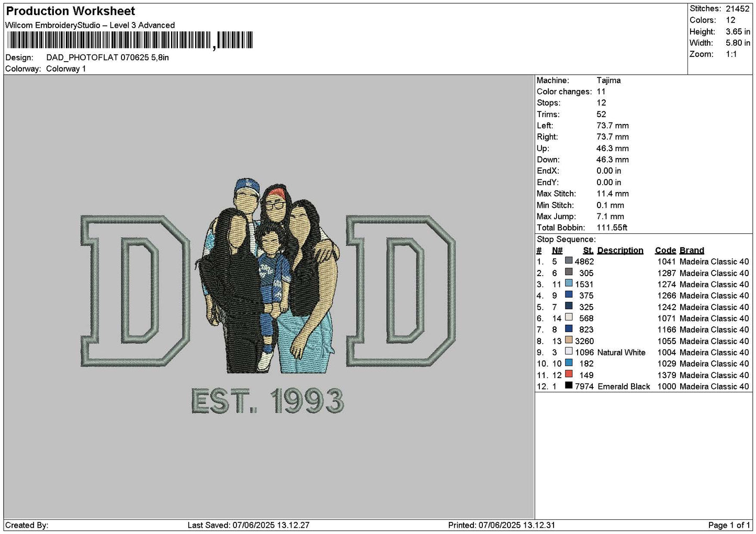
Task: Click the cream swatch for code 1071
Action: click(x=569, y=317)
